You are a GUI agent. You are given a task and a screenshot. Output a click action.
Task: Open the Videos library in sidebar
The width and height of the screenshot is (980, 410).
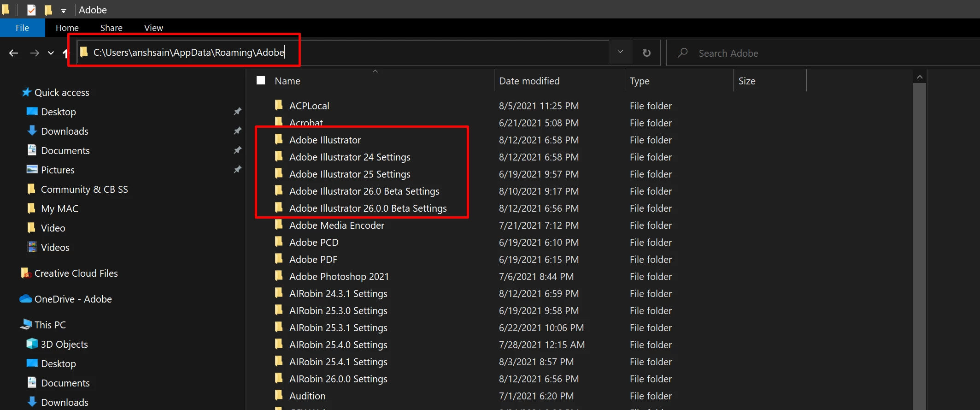[55, 247]
